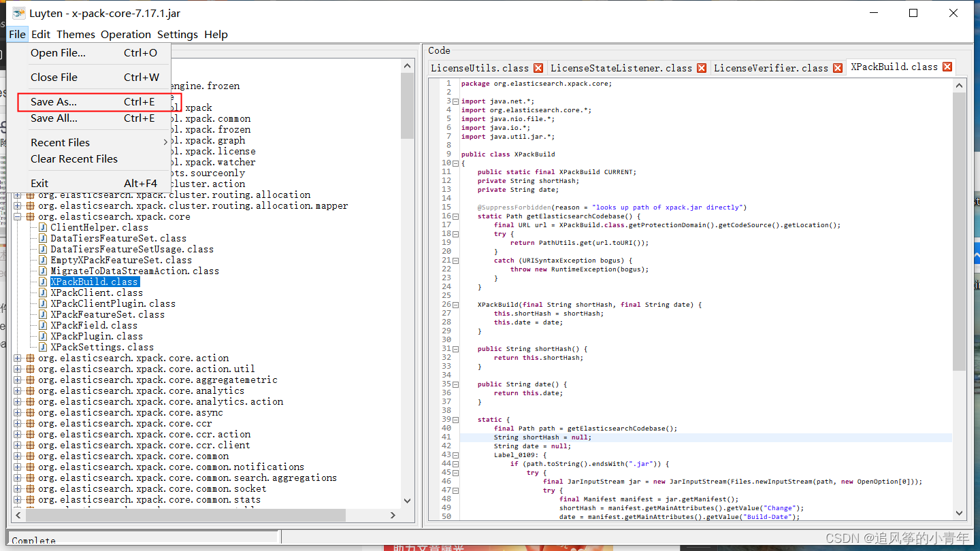Screen dimensions: 980x551
Task: Select XPackPlugin.class in the tree
Action: [97, 337]
